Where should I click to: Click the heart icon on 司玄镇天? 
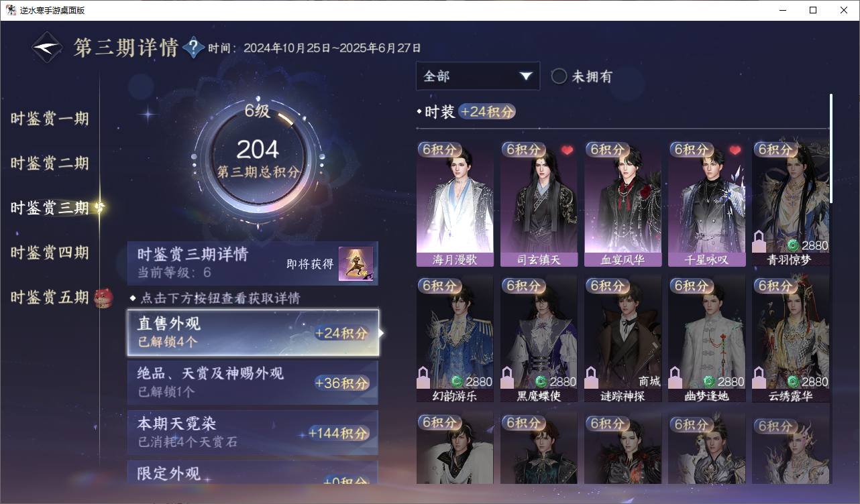568,150
